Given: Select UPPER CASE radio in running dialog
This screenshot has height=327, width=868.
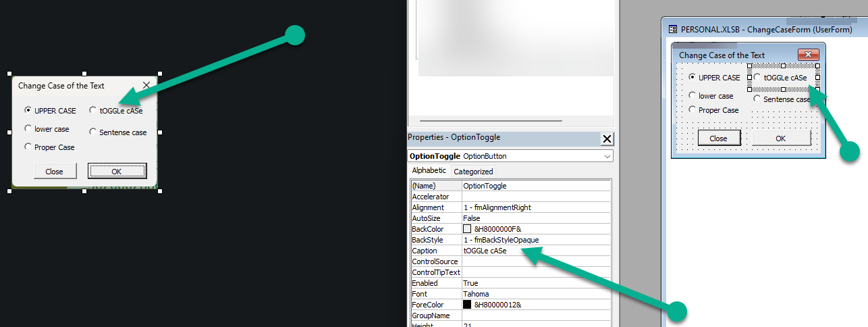Looking at the screenshot, I should (50, 111).
